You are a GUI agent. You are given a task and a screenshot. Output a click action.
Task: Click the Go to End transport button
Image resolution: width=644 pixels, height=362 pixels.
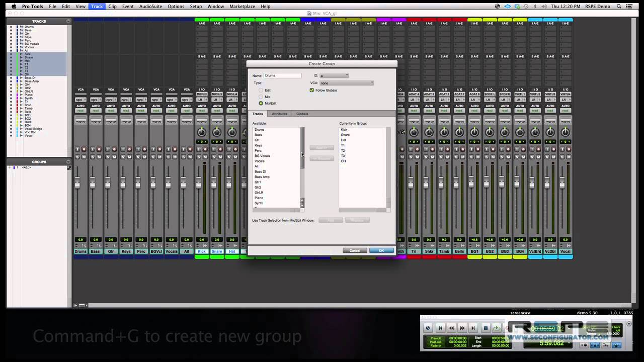[x=473, y=328]
